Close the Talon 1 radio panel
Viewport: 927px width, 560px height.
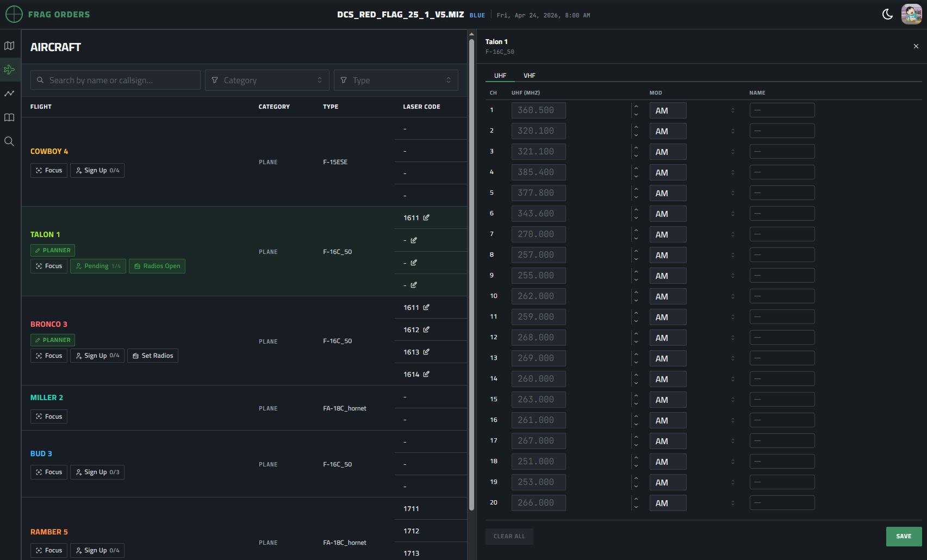916,46
